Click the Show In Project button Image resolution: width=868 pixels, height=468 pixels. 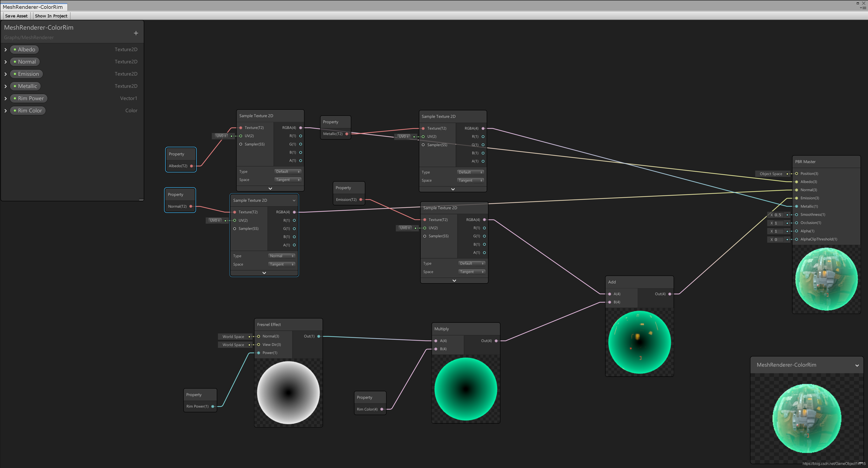click(51, 16)
